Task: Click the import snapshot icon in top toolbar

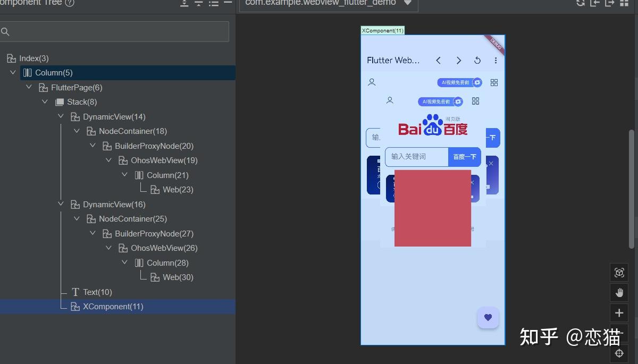Action: (x=595, y=3)
